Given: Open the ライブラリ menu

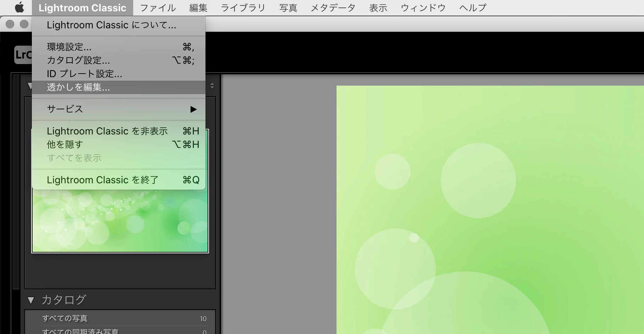Looking at the screenshot, I should click(x=243, y=8).
